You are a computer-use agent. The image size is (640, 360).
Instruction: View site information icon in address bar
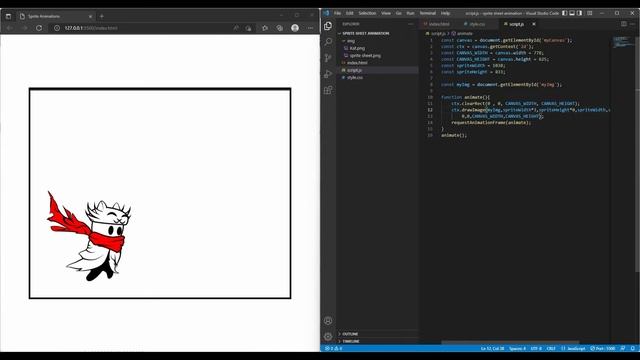click(57, 28)
